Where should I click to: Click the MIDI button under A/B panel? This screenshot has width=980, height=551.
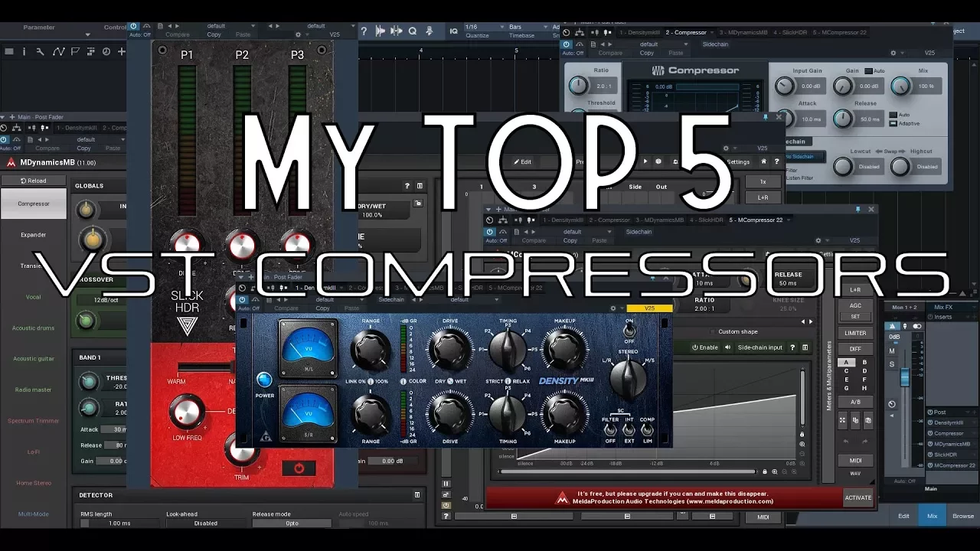[855, 461]
